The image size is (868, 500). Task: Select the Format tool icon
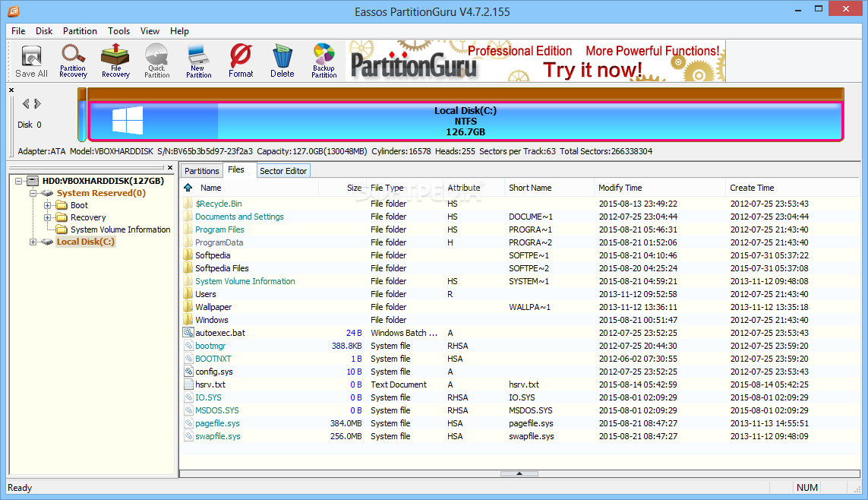click(241, 61)
